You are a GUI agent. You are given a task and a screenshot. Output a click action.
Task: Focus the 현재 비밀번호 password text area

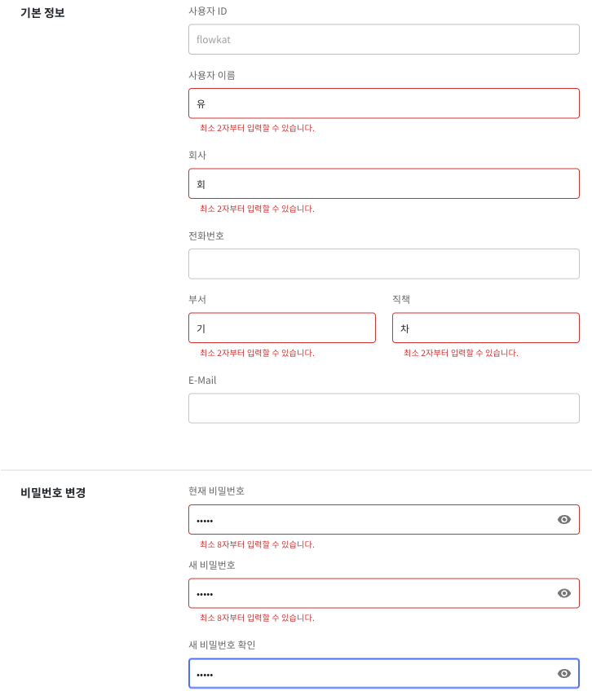(x=367, y=520)
